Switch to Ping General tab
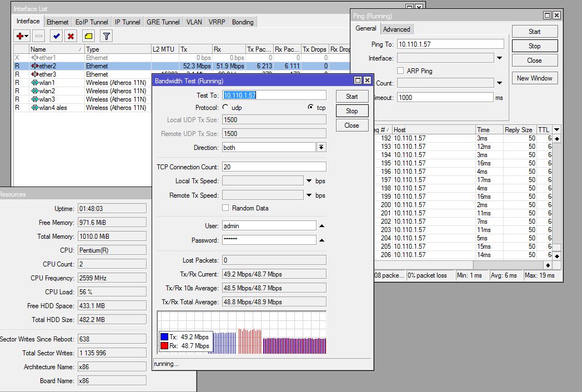This screenshot has width=582, height=392. pyautogui.click(x=365, y=28)
